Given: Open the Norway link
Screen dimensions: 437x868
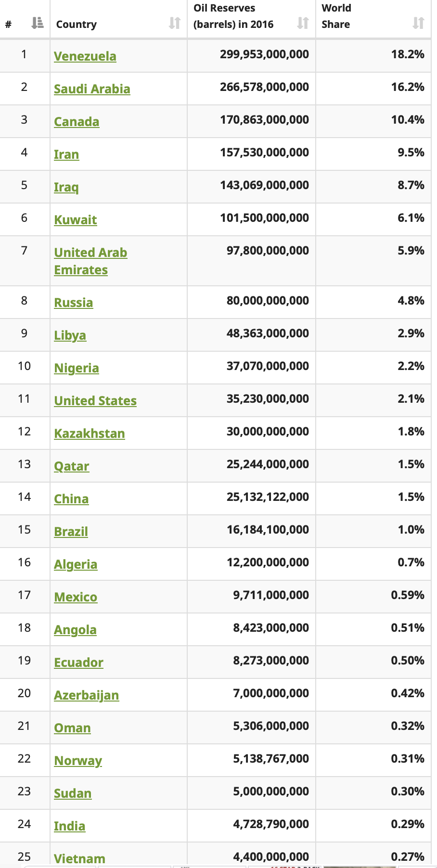Looking at the screenshot, I should coord(78,761).
